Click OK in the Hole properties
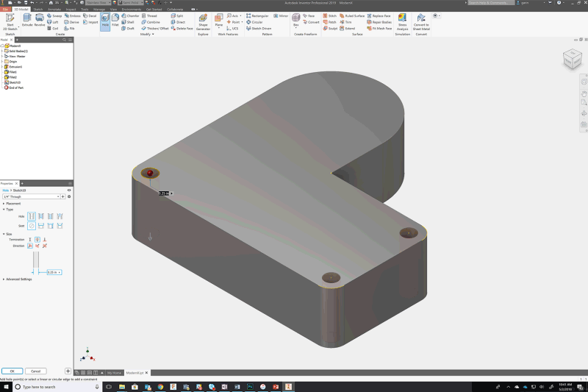Viewport: 588px width, 392px height. (12, 371)
